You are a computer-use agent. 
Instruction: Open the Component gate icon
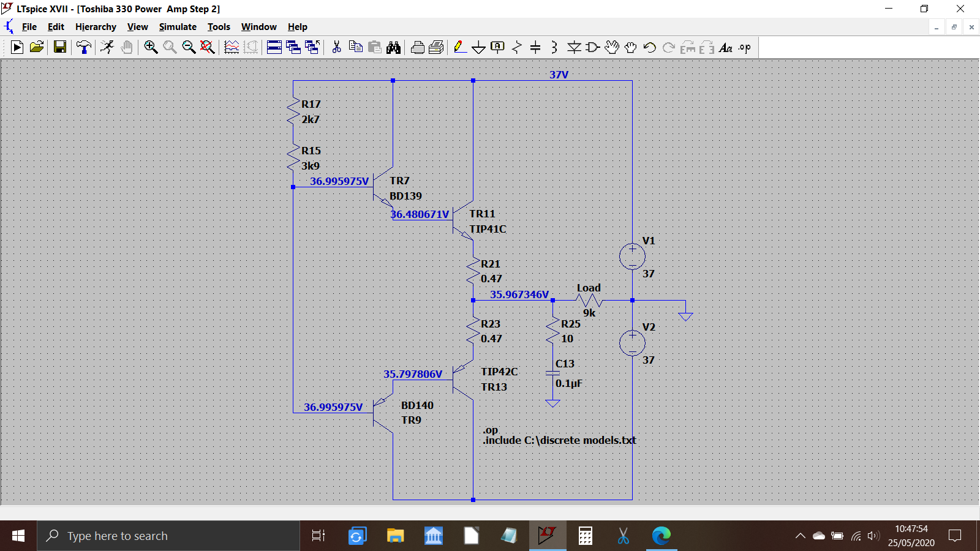point(592,47)
